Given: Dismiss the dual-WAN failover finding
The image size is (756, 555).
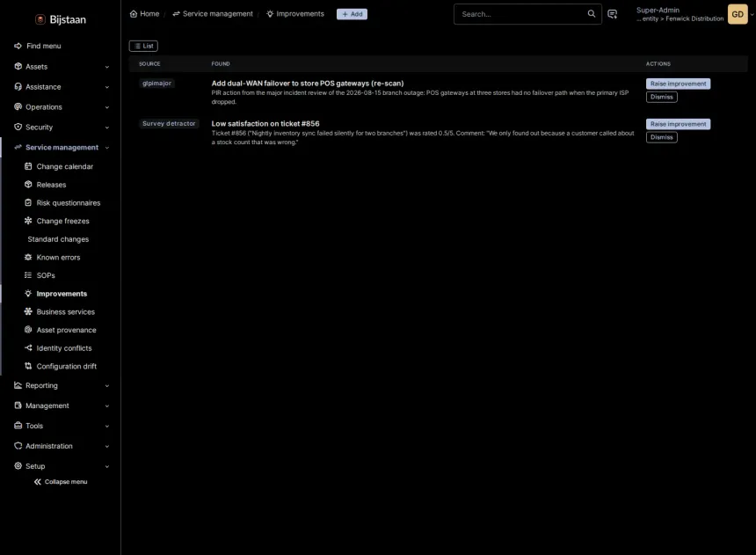Looking at the screenshot, I should pyautogui.click(x=661, y=97).
